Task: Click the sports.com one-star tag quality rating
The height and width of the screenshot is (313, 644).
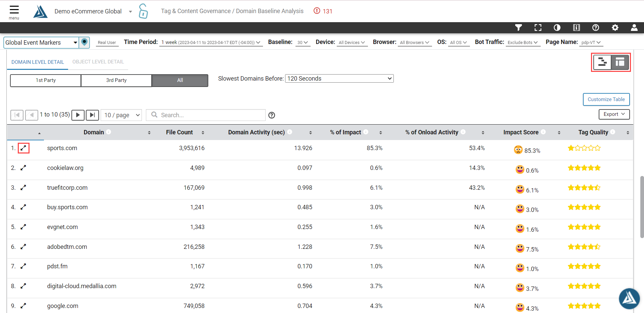Action: [584, 148]
